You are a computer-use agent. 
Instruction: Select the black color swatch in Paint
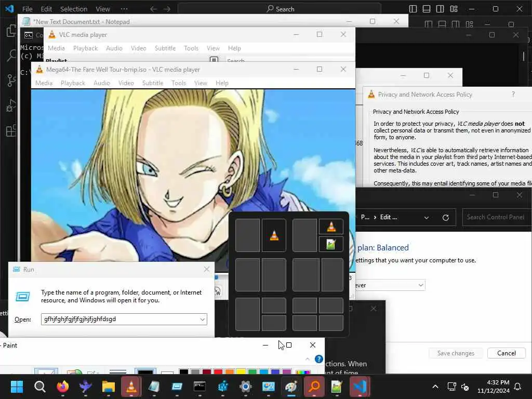[183, 371]
